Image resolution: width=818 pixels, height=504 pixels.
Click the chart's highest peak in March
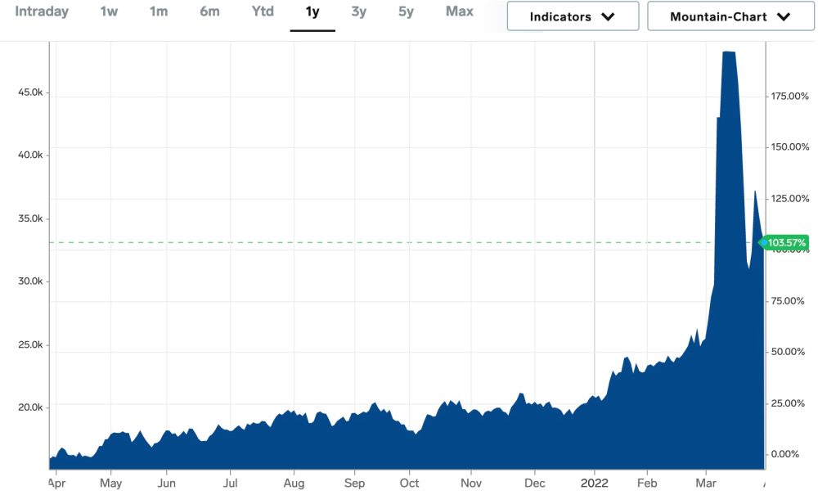point(729,52)
